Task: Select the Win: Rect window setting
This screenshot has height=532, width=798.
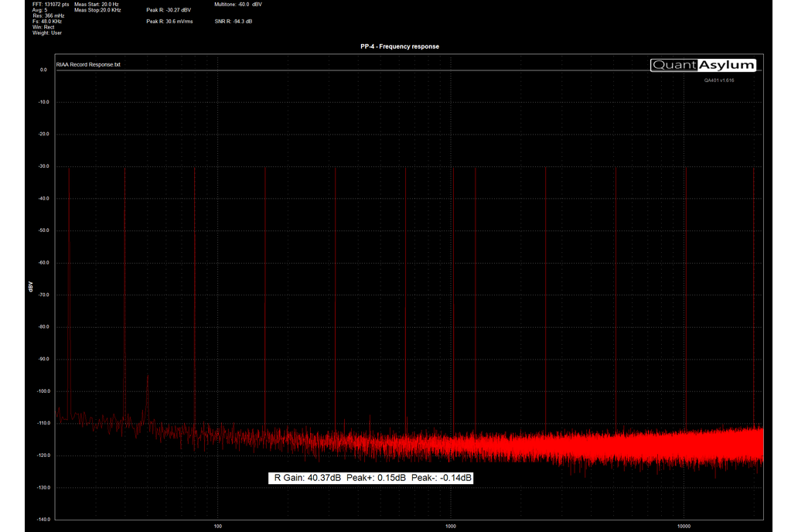Action: pyautogui.click(x=43, y=27)
